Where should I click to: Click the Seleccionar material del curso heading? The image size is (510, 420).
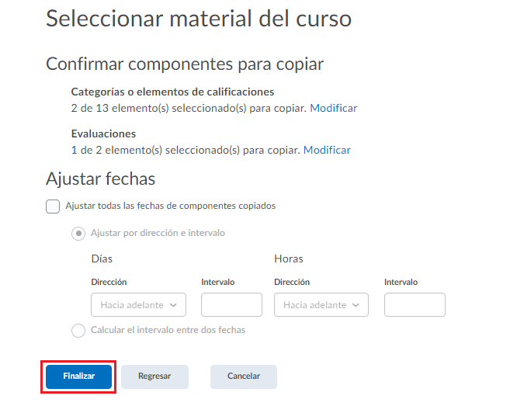tap(199, 19)
